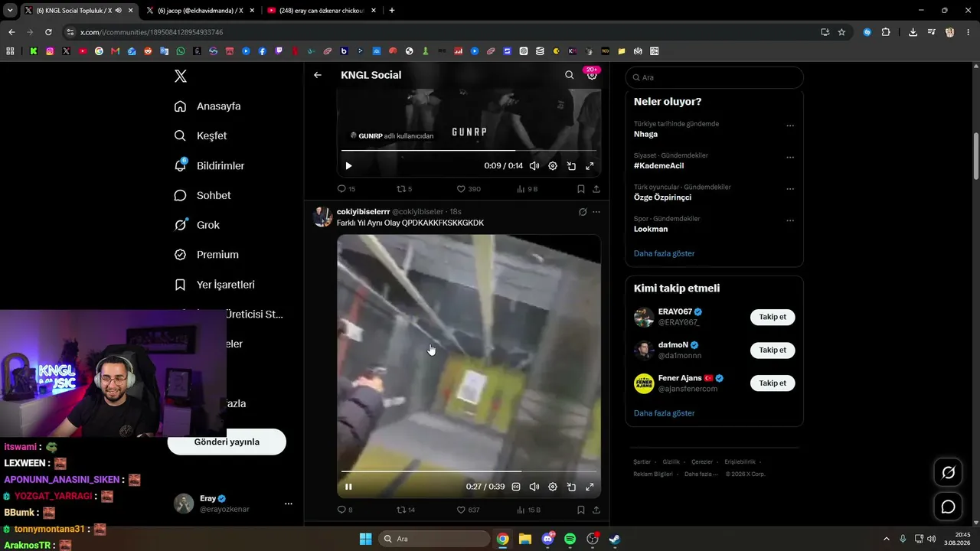Open more options for #KademeAcil trend

click(x=790, y=158)
